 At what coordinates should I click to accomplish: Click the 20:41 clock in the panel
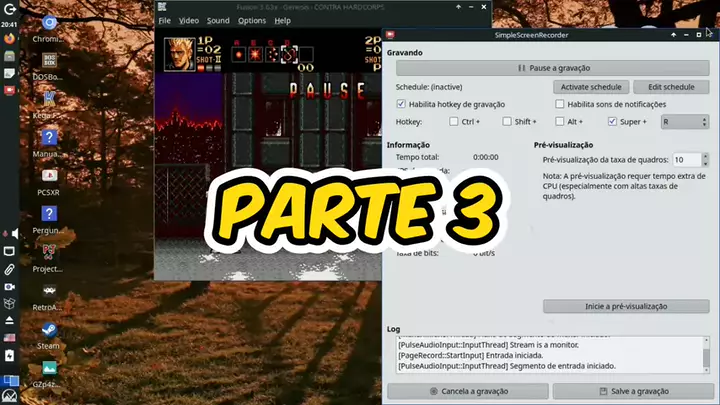pyautogui.click(x=9, y=25)
